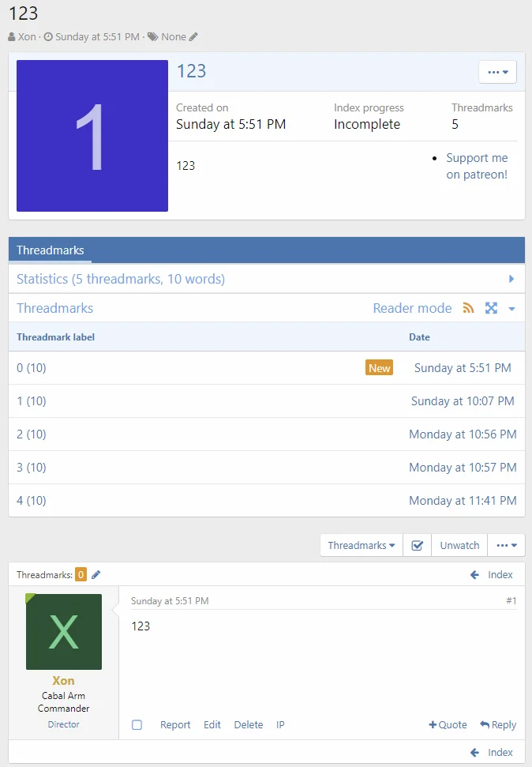532x767 pixels.
Task: Open Reader mode
Action: click(x=412, y=308)
